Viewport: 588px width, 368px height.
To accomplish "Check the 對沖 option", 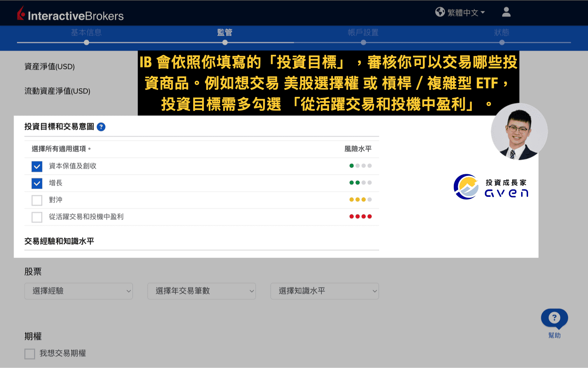I will coord(37,200).
